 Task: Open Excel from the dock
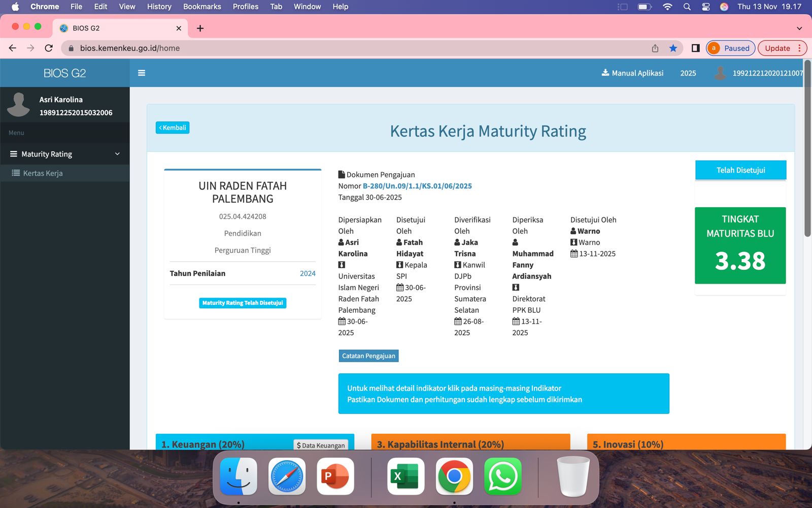pyautogui.click(x=405, y=477)
